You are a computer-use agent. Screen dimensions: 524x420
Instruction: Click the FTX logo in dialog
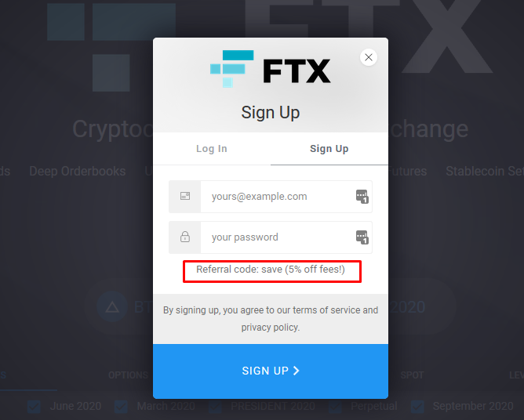[x=271, y=69]
